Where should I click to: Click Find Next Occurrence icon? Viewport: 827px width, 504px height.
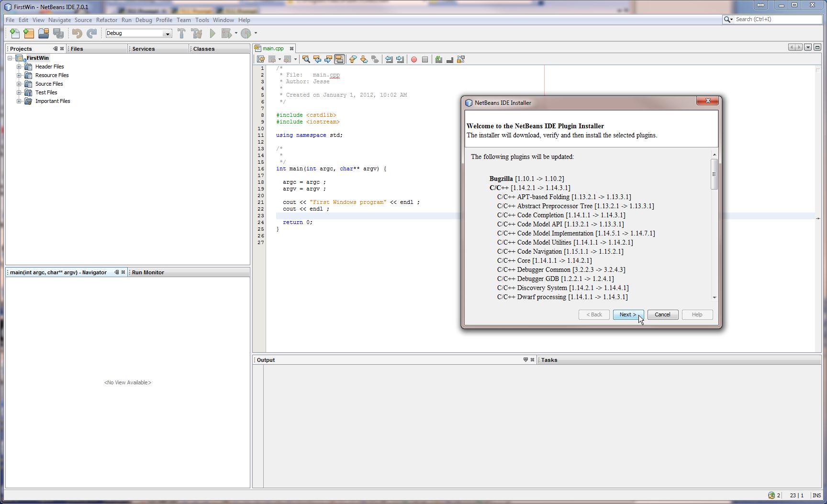(328, 59)
